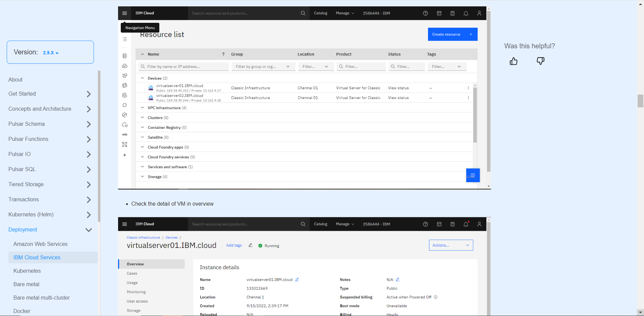Image resolution: width=644 pixels, height=316 pixels.
Task: Click the Product column Filter field
Action: click(361, 66)
